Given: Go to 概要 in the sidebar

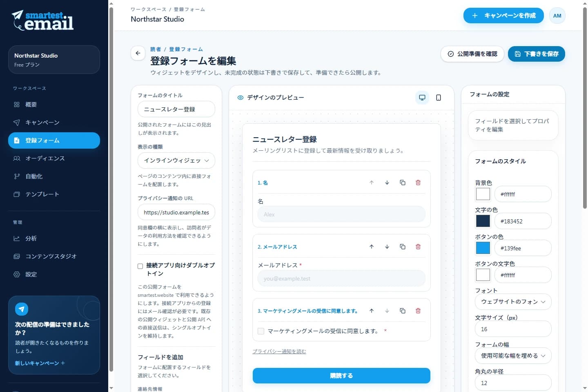Looking at the screenshot, I should point(54,105).
